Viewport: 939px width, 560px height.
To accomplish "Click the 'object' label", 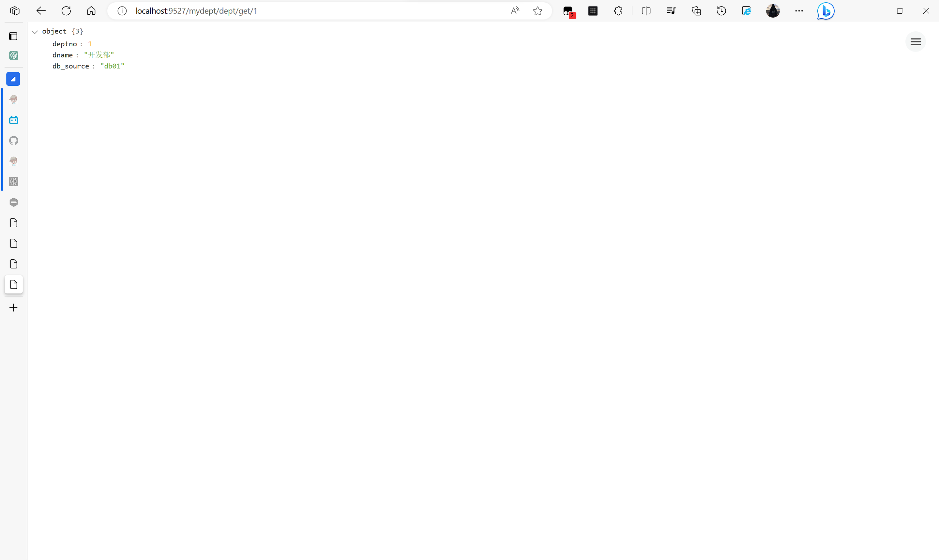I will [54, 31].
